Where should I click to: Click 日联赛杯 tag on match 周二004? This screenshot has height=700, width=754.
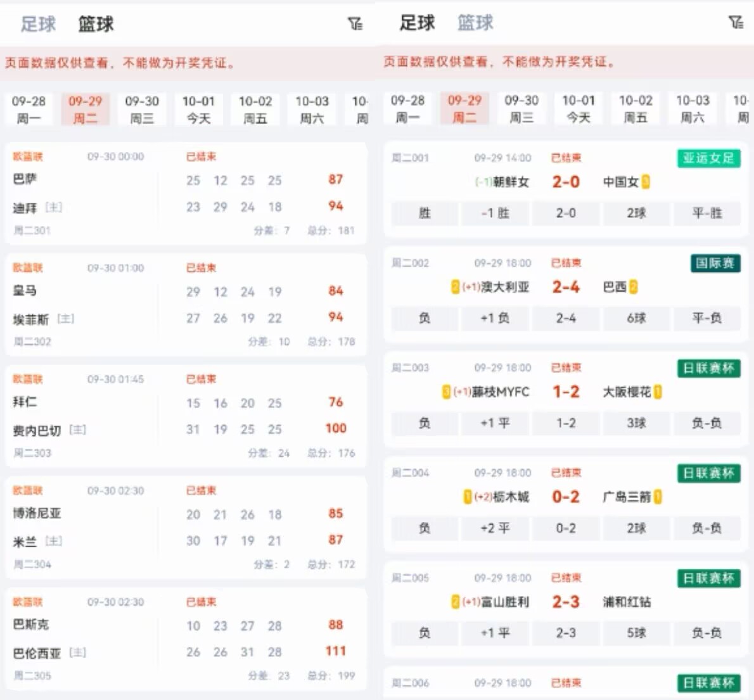coord(709,473)
